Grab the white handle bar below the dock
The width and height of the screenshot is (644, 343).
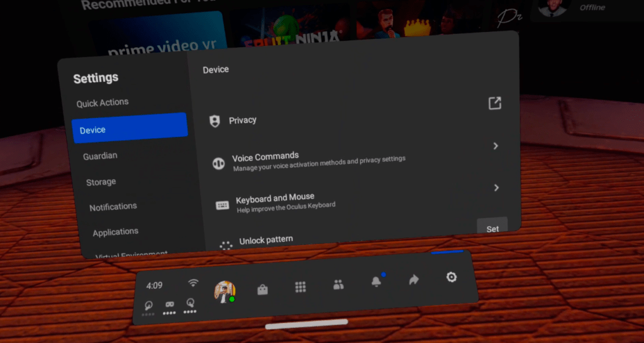tap(306, 324)
